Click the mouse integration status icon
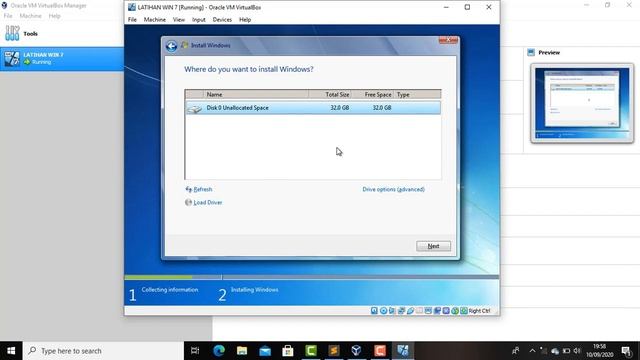The image size is (640, 360). [x=455, y=311]
